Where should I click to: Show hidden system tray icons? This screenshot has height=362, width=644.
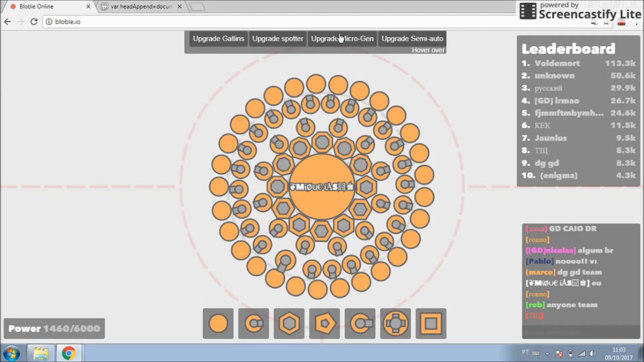coord(547,353)
